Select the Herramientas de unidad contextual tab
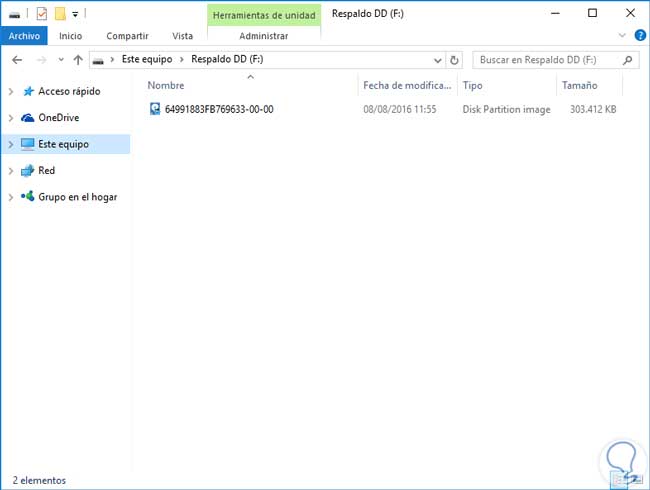Viewport: 650px width, 490px height. click(x=264, y=15)
